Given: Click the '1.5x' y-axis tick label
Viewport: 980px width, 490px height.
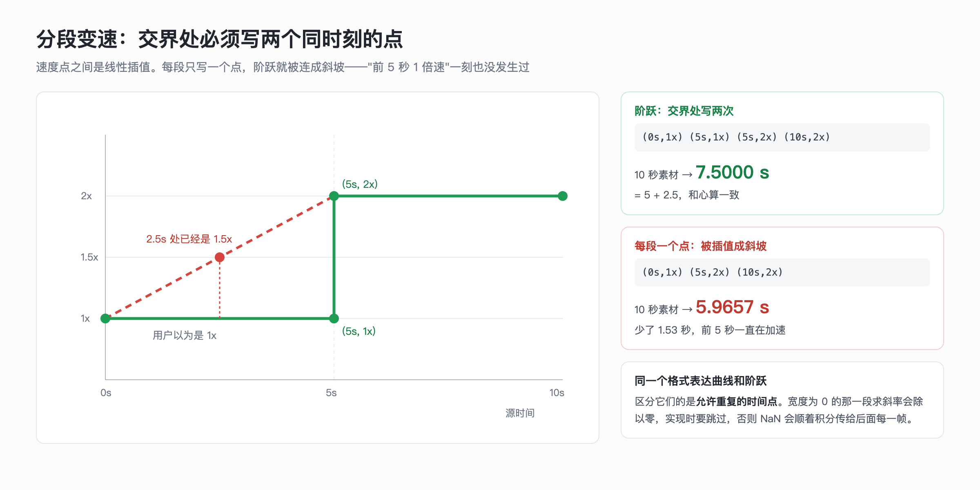Looking at the screenshot, I should coord(89,257).
